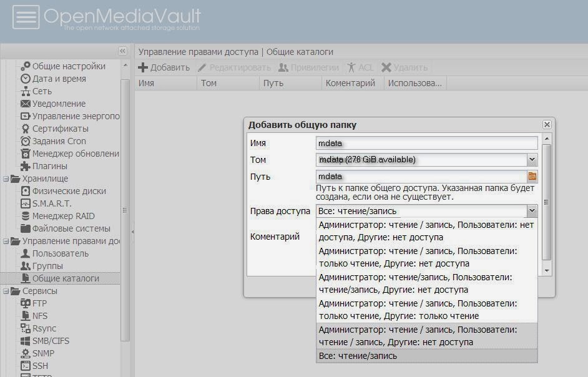This screenshot has width=588, height=377.
Task: Select option with 'чтение/запись' unspaced, Others no access
Action: pos(427,283)
